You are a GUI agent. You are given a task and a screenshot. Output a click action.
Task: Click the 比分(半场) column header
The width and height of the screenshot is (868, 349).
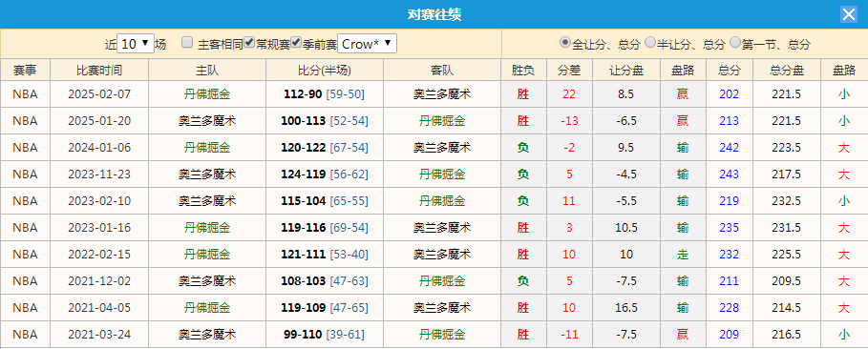click(325, 71)
